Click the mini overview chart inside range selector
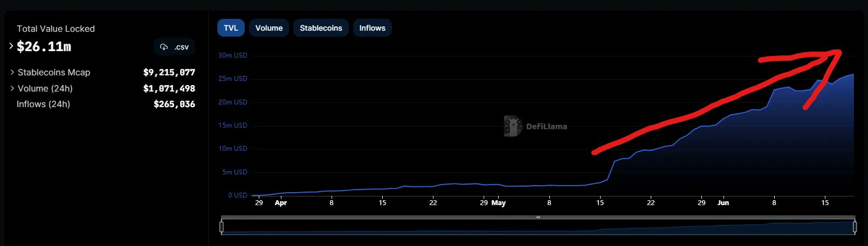Screen dimensions: 868x246 coord(538,227)
